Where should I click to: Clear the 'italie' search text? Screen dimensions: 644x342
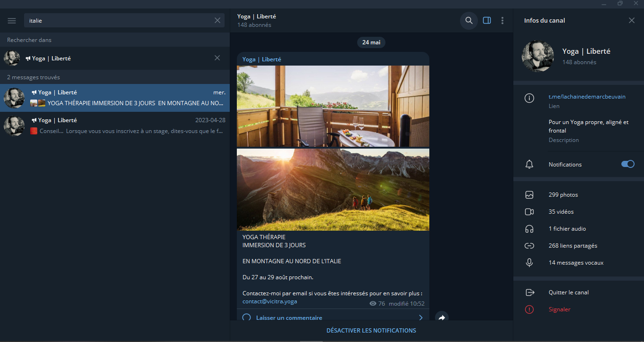click(x=217, y=20)
